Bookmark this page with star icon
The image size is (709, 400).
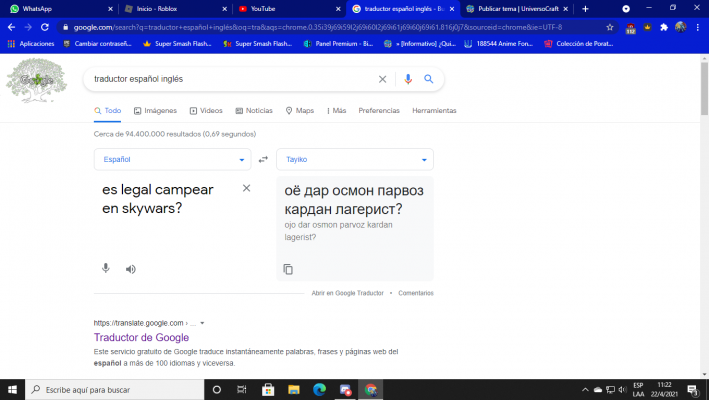pos(610,27)
